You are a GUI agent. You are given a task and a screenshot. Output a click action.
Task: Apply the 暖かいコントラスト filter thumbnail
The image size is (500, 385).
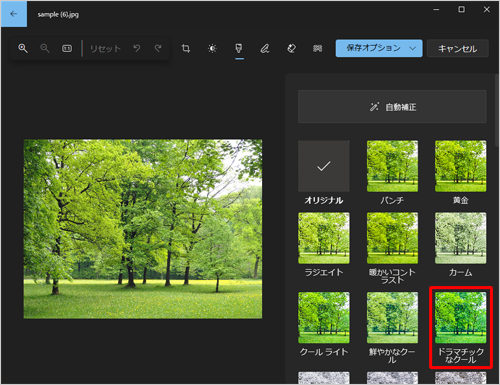point(392,238)
